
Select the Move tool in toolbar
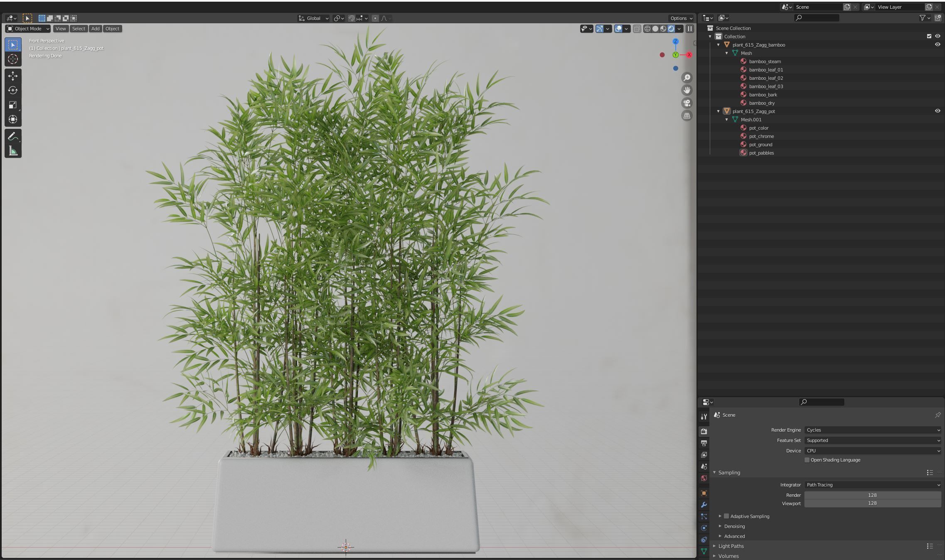[x=13, y=76]
